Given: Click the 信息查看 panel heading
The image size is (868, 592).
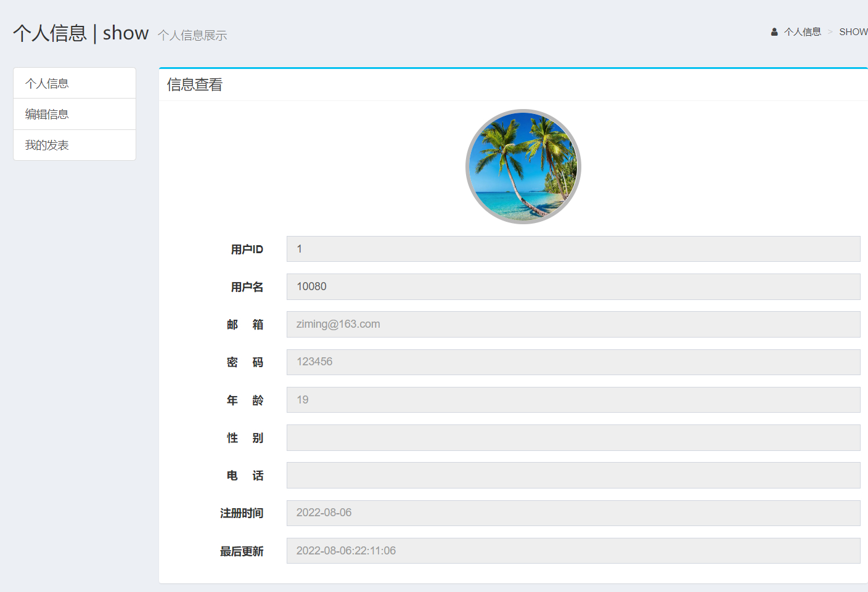Looking at the screenshot, I should 194,84.
